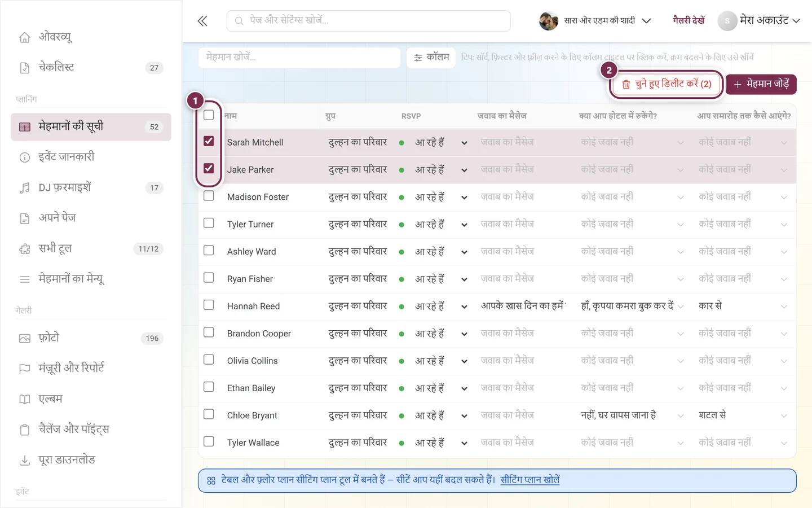812x508 pixels.
Task: Click the जवाब का मैसेज column header
Action: (502, 116)
